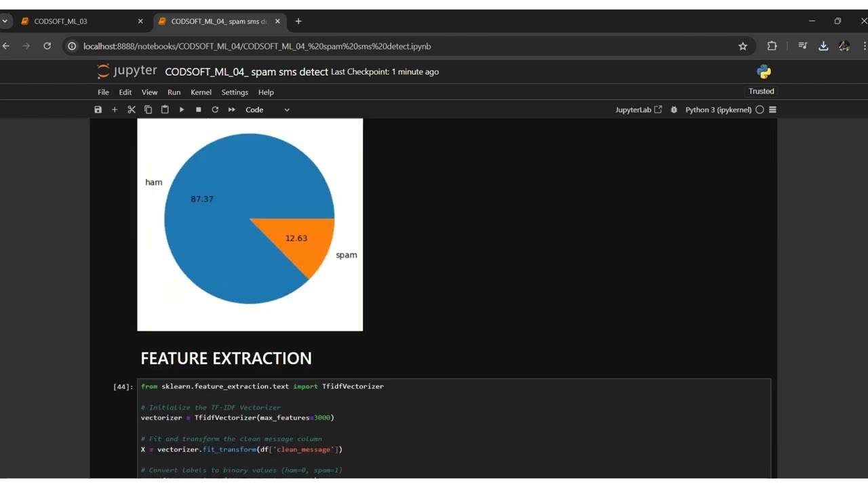Click the Trusted notebook indicator
This screenshot has height=488, width=868.
761,91
